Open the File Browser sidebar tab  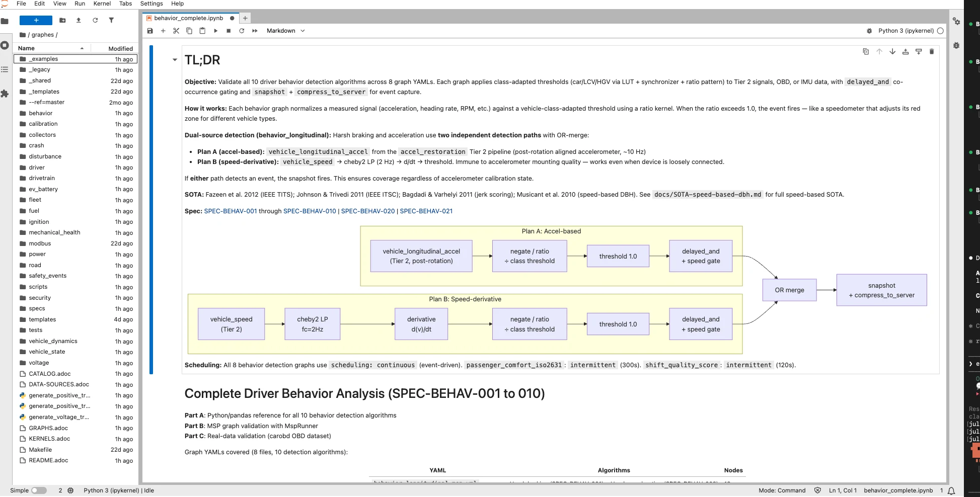click(x=5, y=21)
